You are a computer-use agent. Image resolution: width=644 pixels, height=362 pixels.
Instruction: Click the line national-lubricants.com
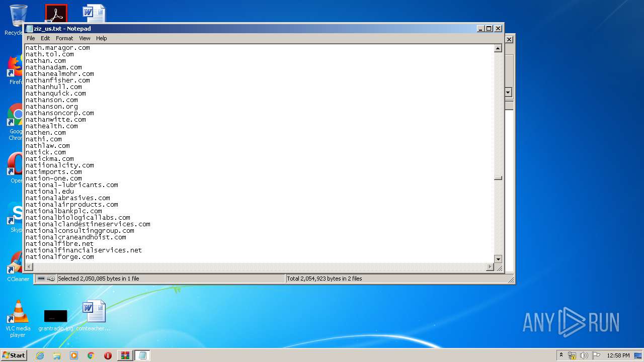point(72,185)
